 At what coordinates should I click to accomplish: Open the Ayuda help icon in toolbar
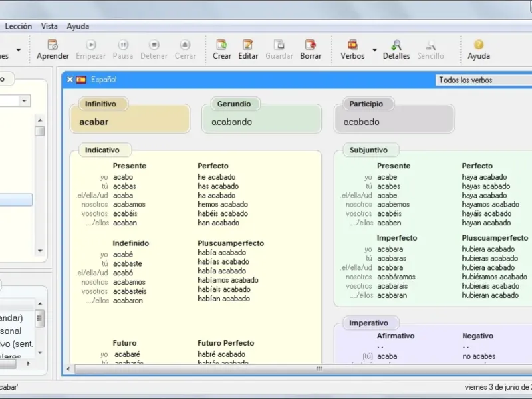click(478, 45)
